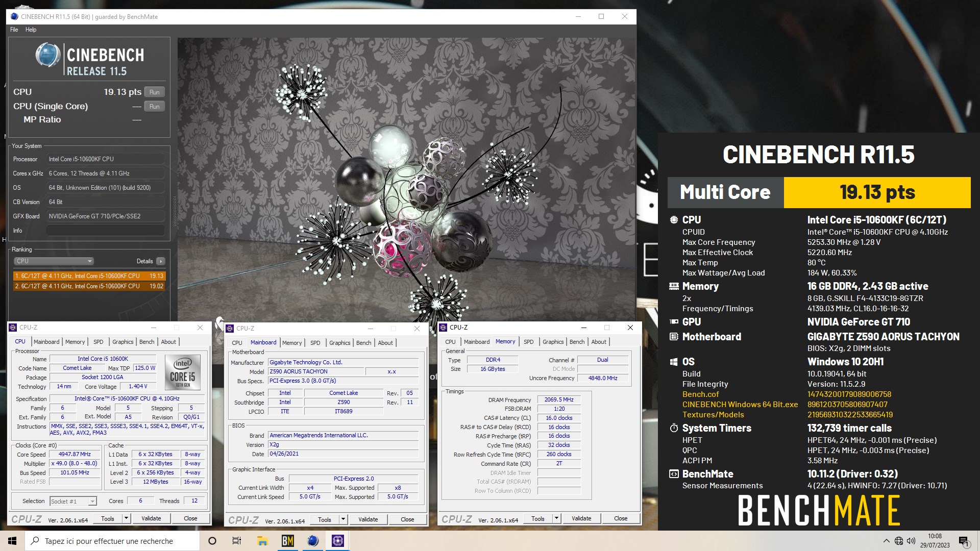Click the Z590 AORUS TACHYON model field

315,371
